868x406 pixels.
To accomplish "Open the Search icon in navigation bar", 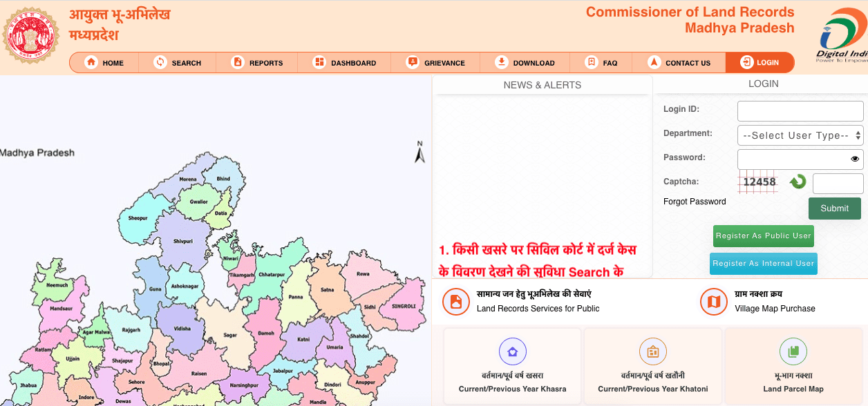I will click(x=161, y=62).
